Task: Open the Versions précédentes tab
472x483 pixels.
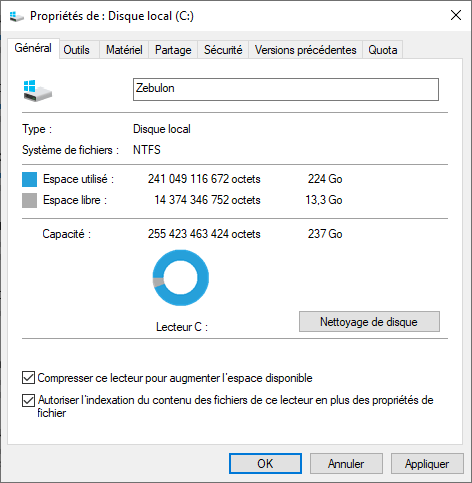Action: pyautogui.click(x=305, y=50)
